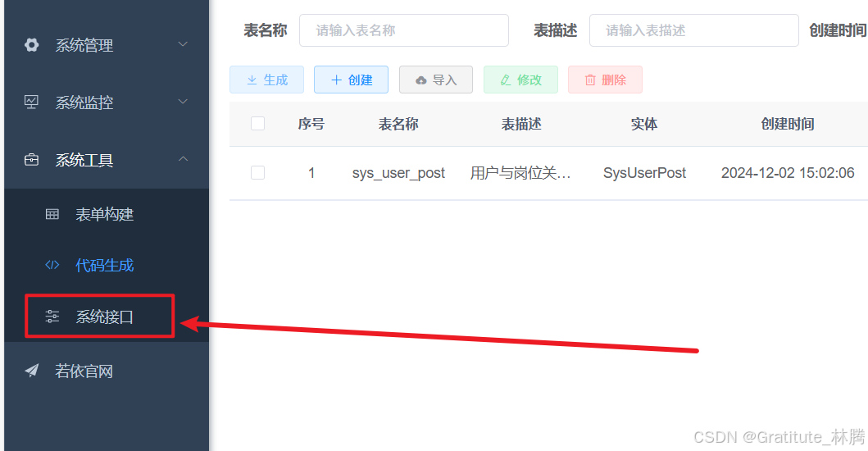This screenshot has height=451, width=868.
Task: Click the 创建 button label
Action: coord(361,80)
